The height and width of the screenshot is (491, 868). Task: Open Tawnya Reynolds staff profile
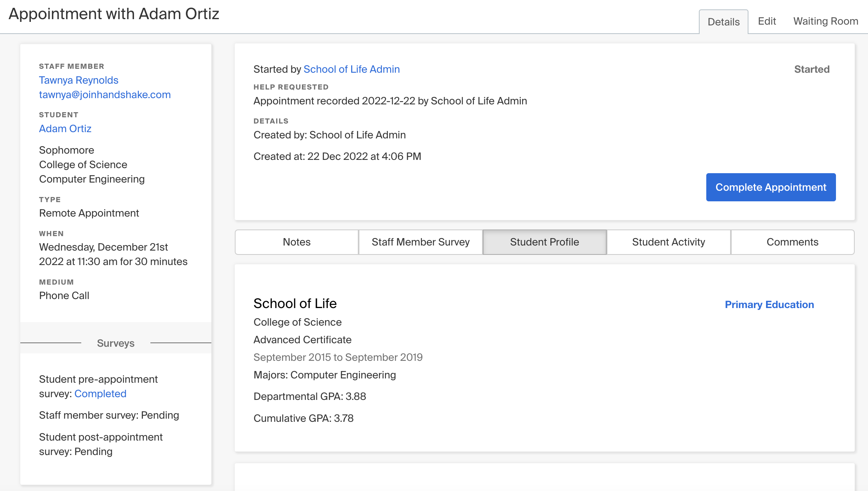click(x=78, y=80)
